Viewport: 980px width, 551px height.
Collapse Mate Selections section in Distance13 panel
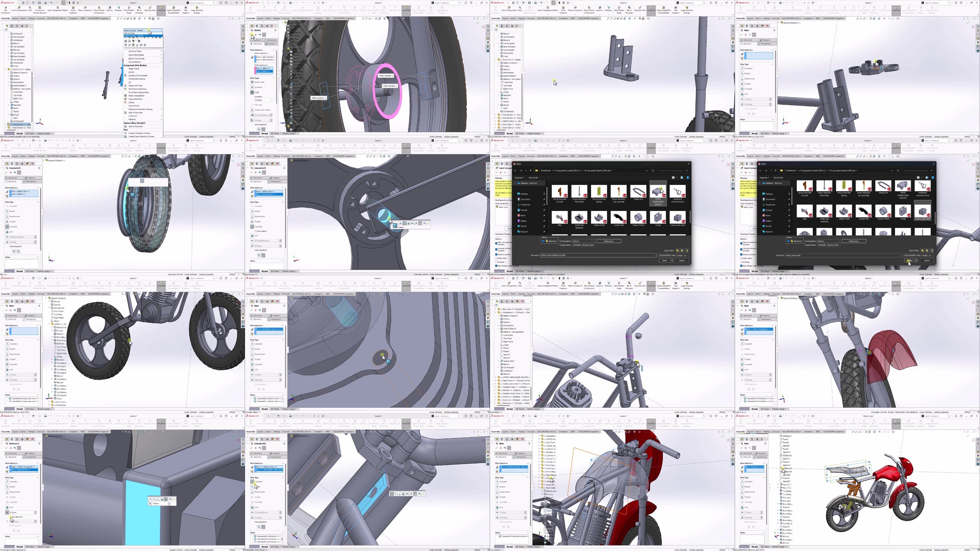pos(38,463)
